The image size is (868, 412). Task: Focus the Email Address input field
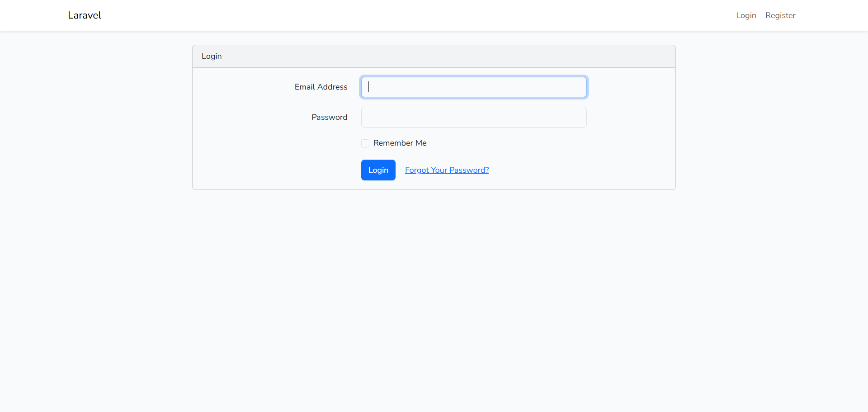tap(474, 87)
